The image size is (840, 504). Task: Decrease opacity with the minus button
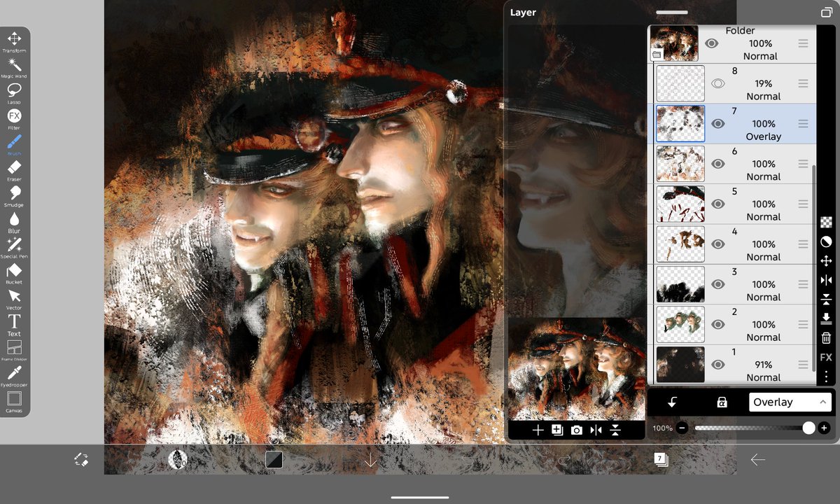pos(682,428)
